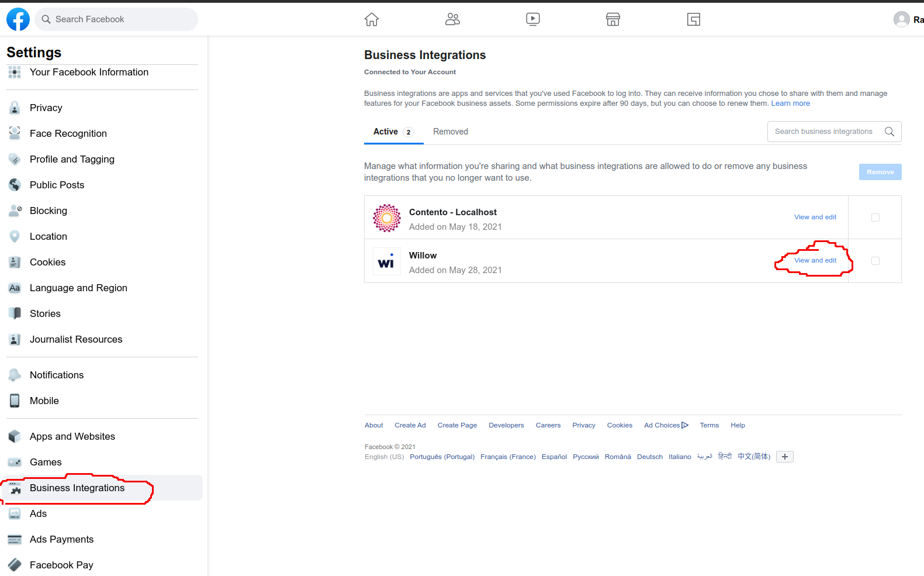Screen dimensions: 924x576
Task: Click the Remove button
Action: pyautogui.click(x=880, y=172)
